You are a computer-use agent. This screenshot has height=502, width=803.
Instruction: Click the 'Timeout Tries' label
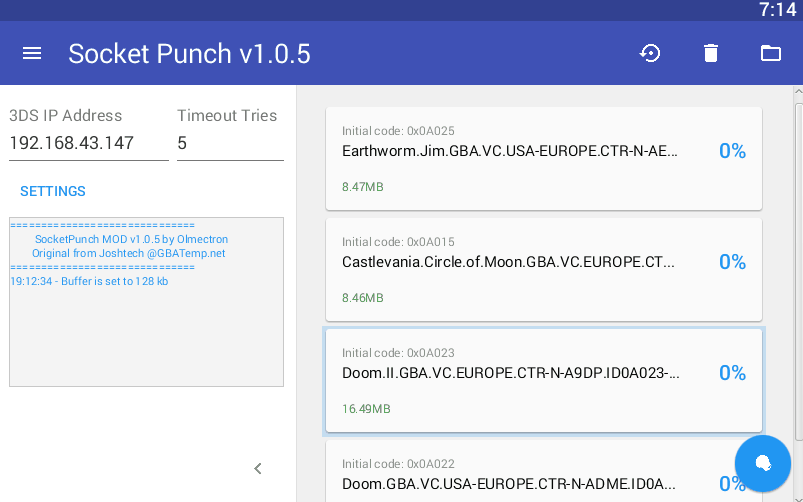coord(227,116)
